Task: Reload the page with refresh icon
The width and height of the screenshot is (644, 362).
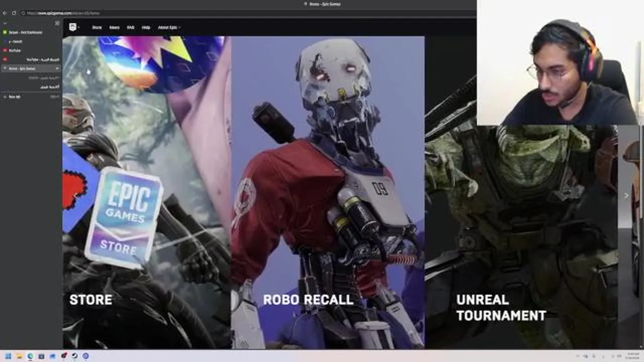Action: [x=14, y=13]
